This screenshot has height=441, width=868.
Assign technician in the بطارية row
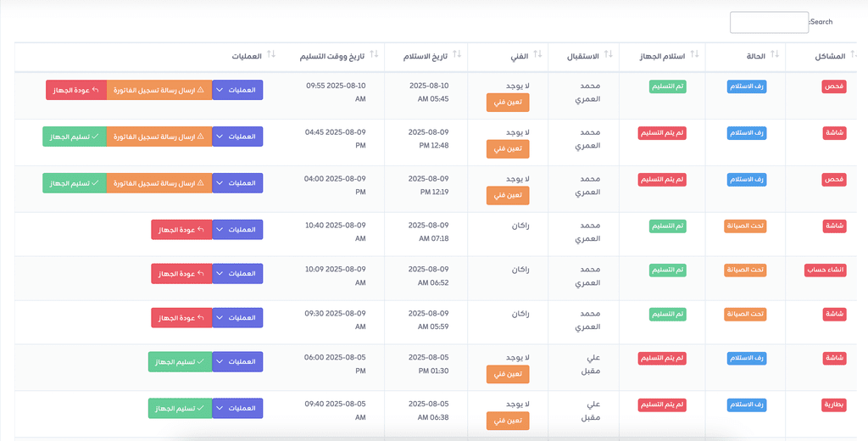(508, 421)
